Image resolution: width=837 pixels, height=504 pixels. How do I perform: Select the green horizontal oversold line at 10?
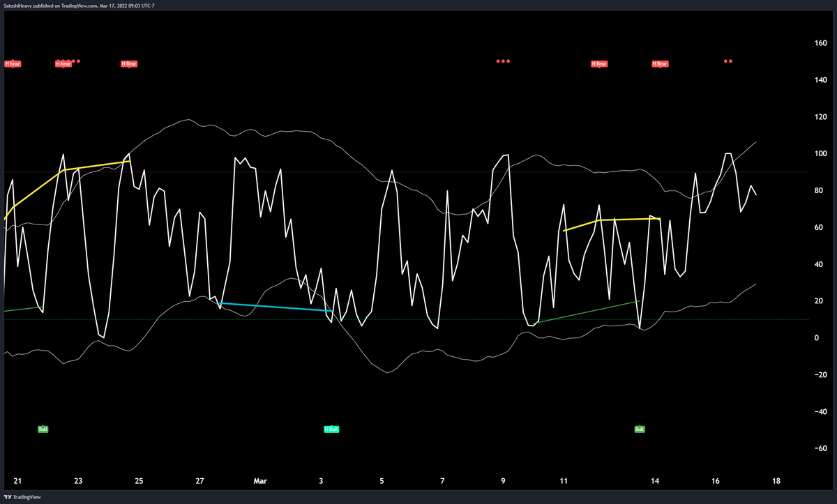pos(406,319)
